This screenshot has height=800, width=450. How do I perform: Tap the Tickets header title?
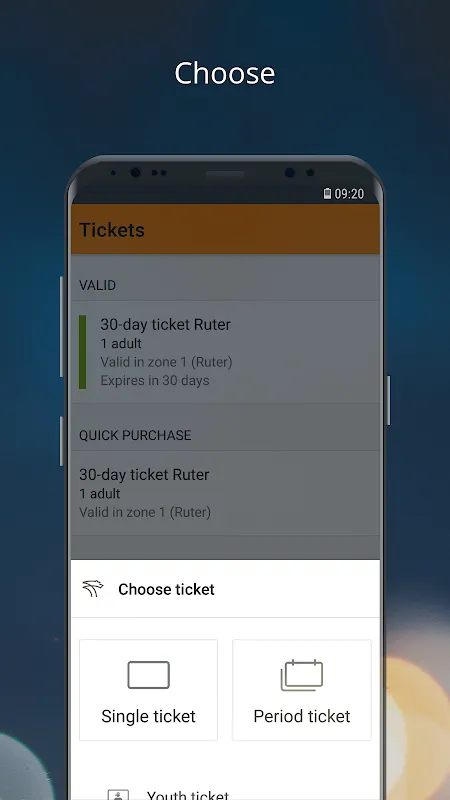point(112,230)
